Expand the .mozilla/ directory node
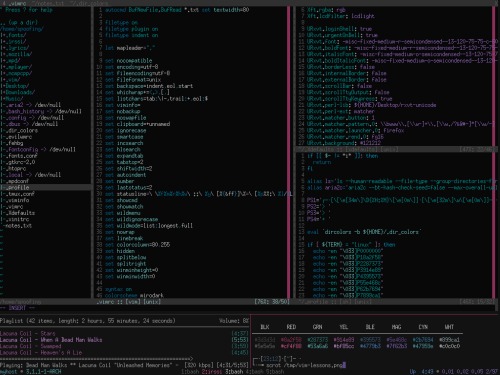 coord(17,54)
